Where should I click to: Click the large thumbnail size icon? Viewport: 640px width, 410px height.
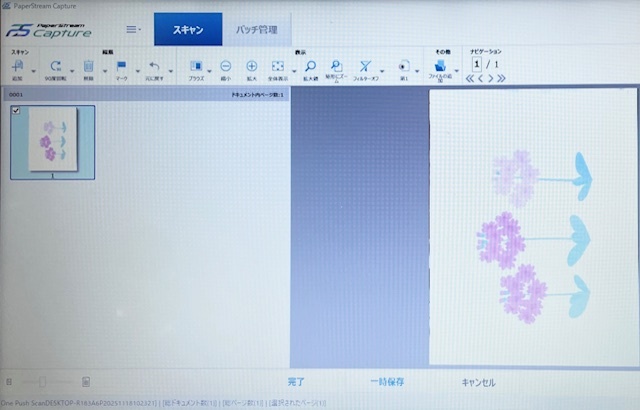[86, 382]
